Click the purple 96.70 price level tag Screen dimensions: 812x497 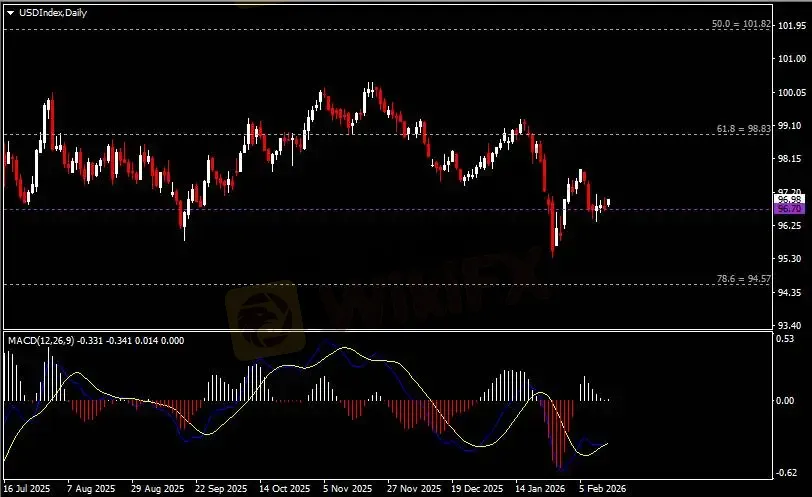[789, 209]
